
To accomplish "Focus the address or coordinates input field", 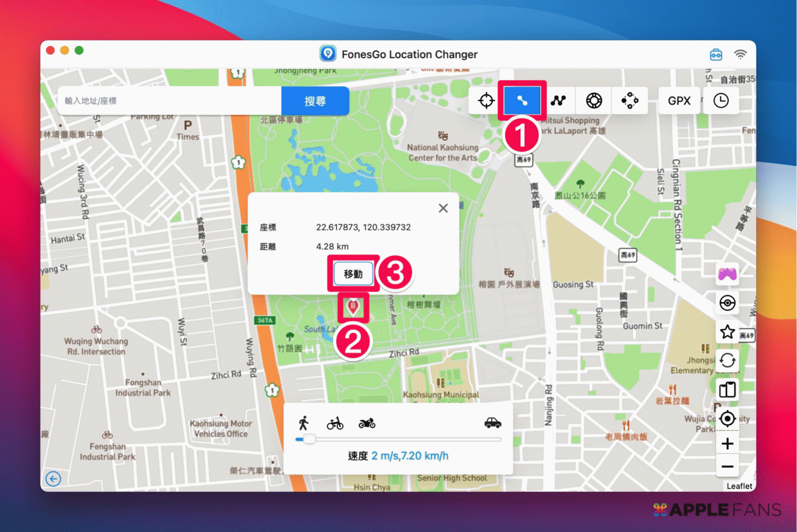I will tap(171, 101).
